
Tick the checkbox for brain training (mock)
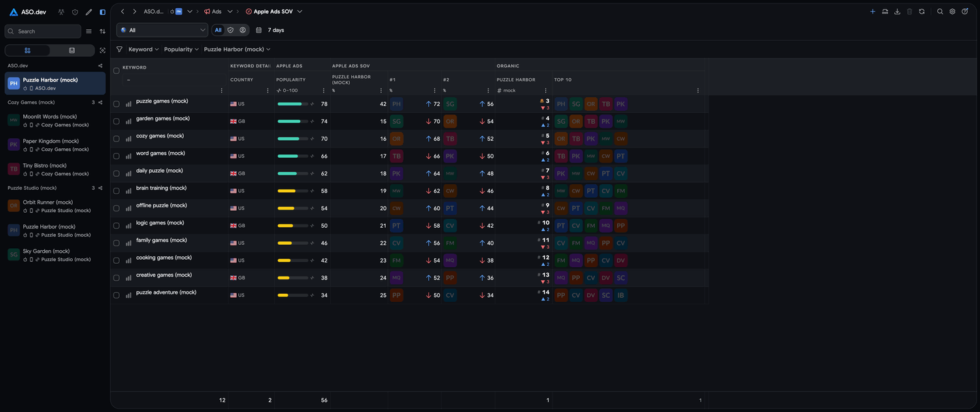tap(116, 191)
